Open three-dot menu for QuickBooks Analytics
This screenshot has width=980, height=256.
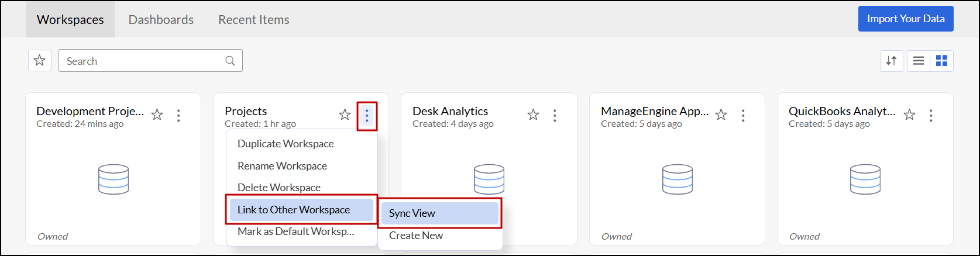pyautogui.click(x=931, y=115)
